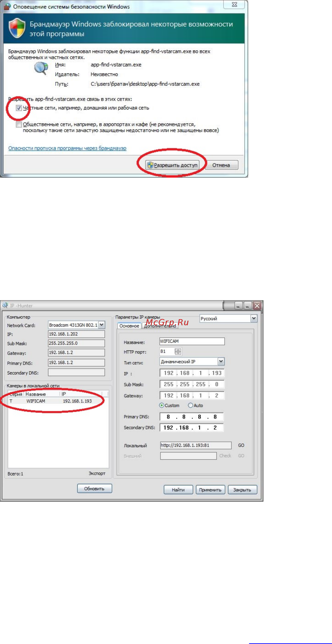
Task: Click Экспорт below the camera list
Action: pos(97,474)
